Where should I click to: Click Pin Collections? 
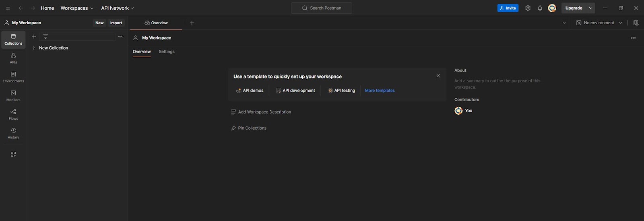click(248, 128)
